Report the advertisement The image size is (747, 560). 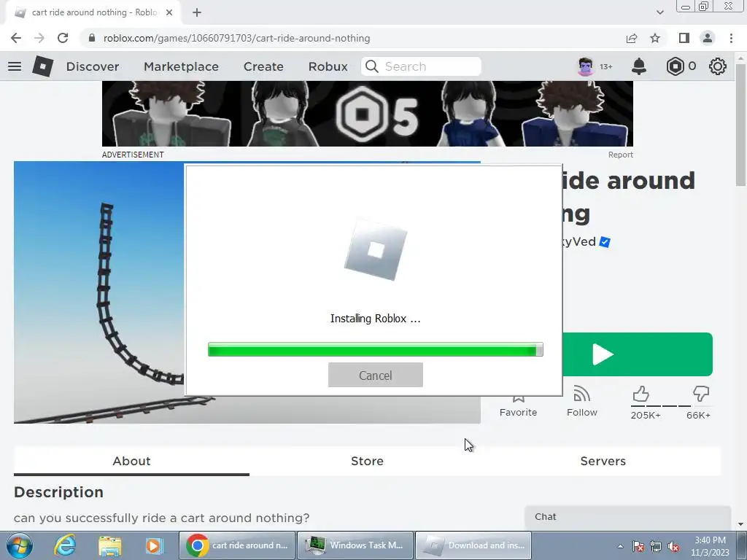(x=620, y=155)
